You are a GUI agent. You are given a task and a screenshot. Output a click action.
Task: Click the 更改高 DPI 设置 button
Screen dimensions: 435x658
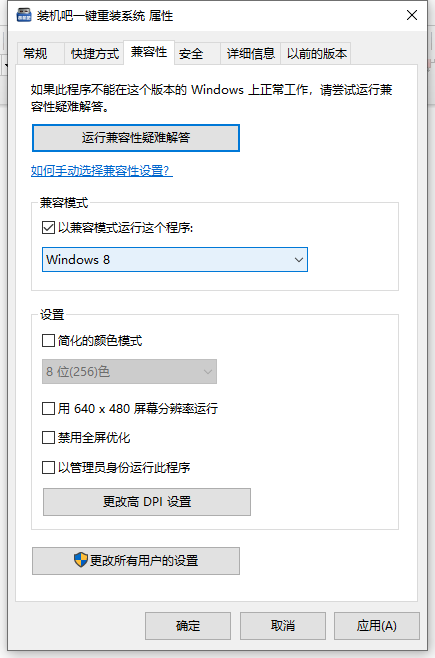tap(147, 501)
